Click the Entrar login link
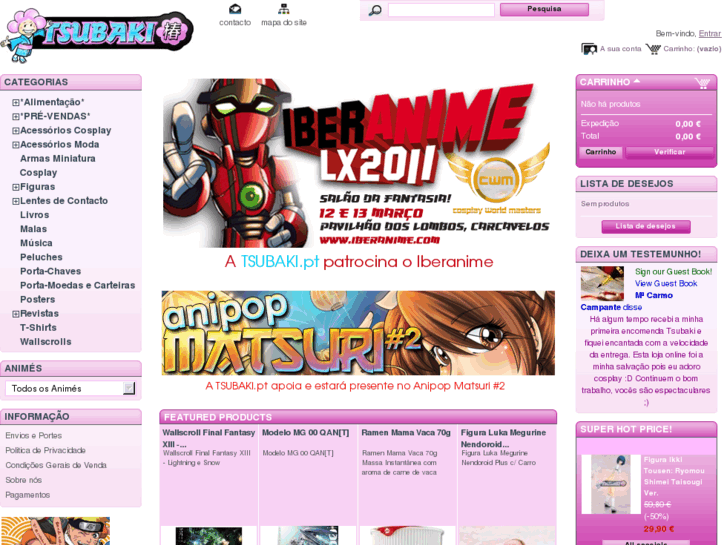This screenshot has width=727, height=545. (710, 33)
